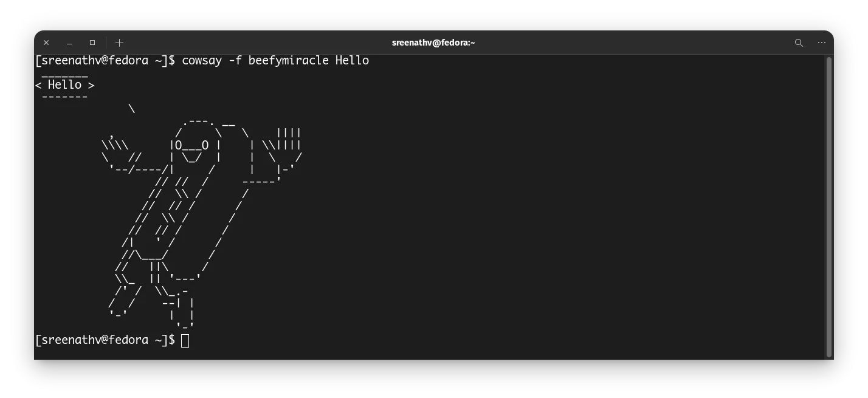Open a new terminal tab with the plus symbol
Image resolution: width=868 pixels, height=398 pixels.
point(119,43)
